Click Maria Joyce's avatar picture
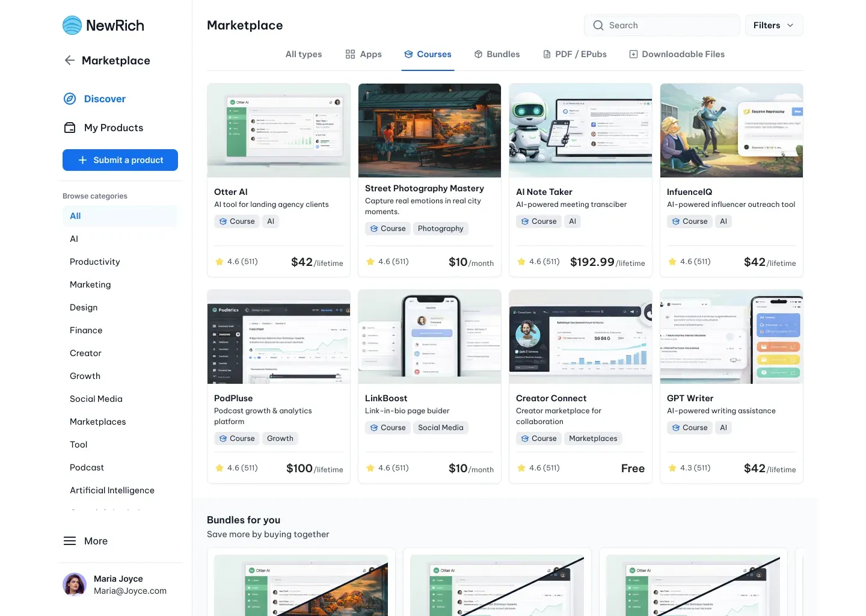 pos(75,584)
